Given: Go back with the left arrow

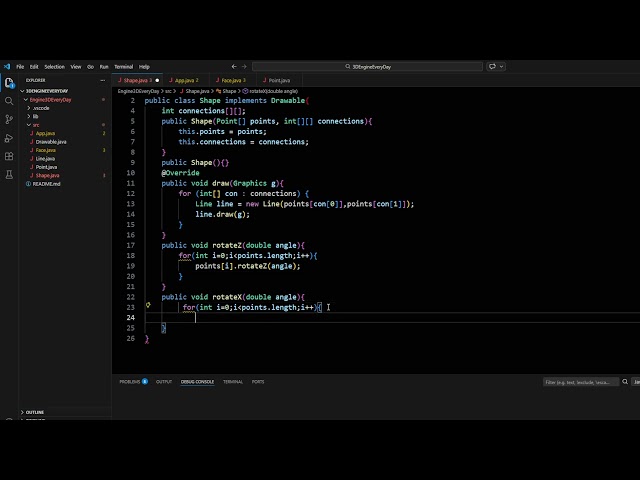Looking at the screenshot, I should click(234, 67).
